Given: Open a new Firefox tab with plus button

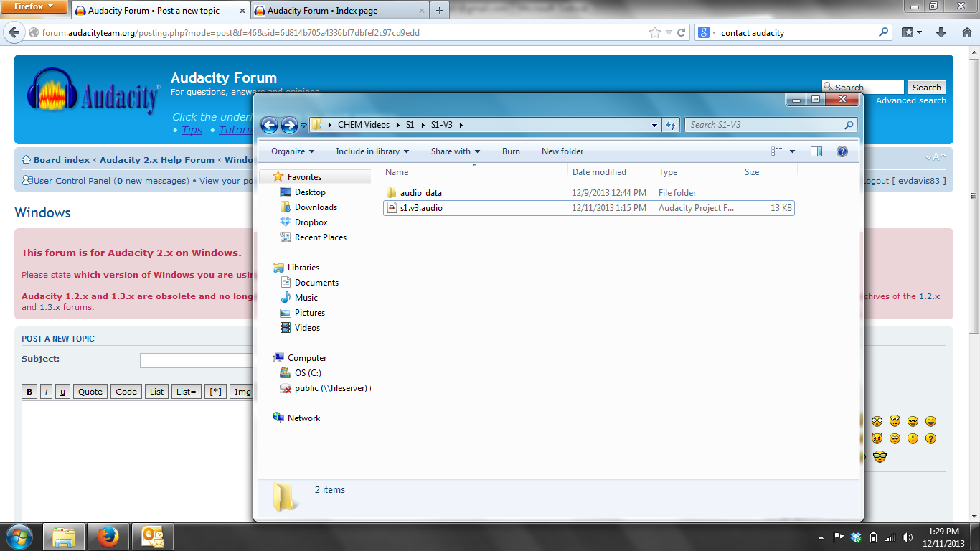Looking at the screenshot, I should point(440,11).
